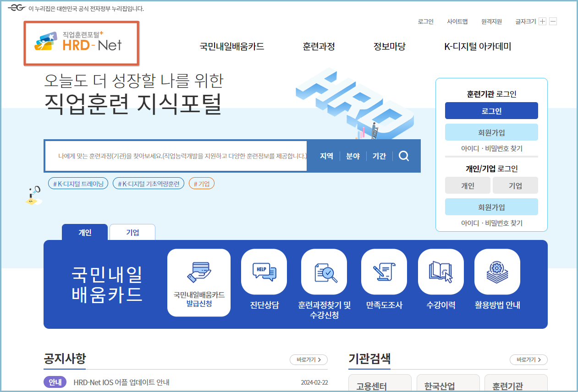Image resolution: width=578 pixels, height=392 pixels.
Task: Switch to the 기업 tab
Action: point(132,232)
